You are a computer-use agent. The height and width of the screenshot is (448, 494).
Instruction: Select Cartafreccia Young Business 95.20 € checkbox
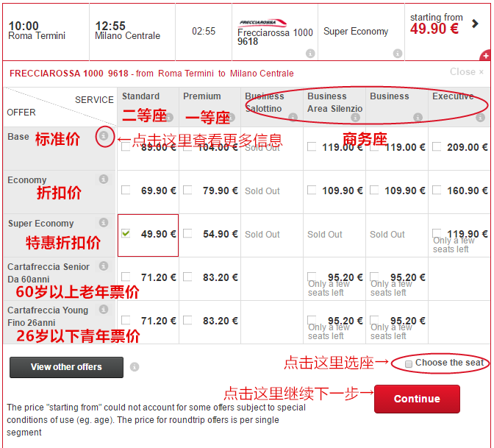pyautogui.click(x=374, y=321)
